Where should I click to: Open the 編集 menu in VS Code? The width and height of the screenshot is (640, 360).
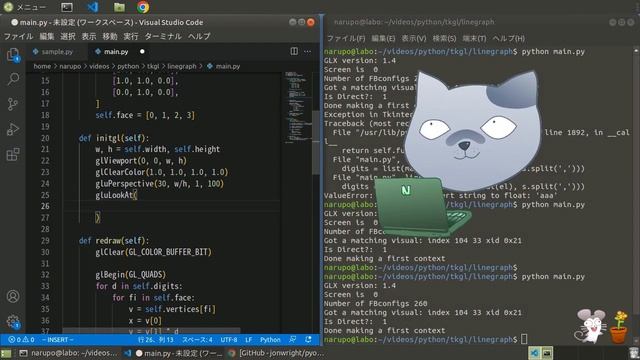pos(47,36)
